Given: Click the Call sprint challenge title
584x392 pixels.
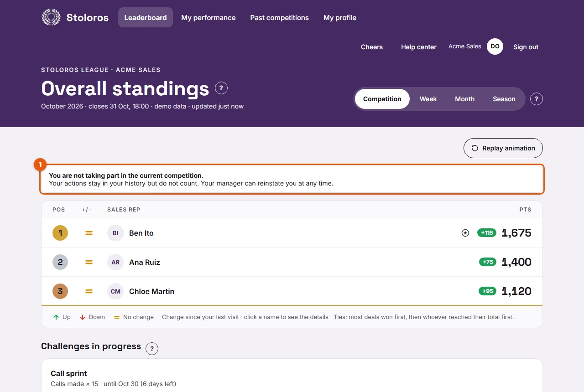Looking at the screenshot, I should pos(69,373).
